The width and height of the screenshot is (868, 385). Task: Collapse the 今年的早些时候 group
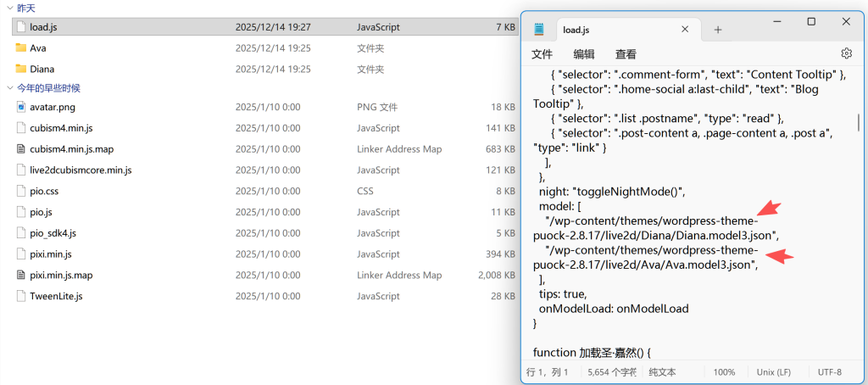(9, 88)
